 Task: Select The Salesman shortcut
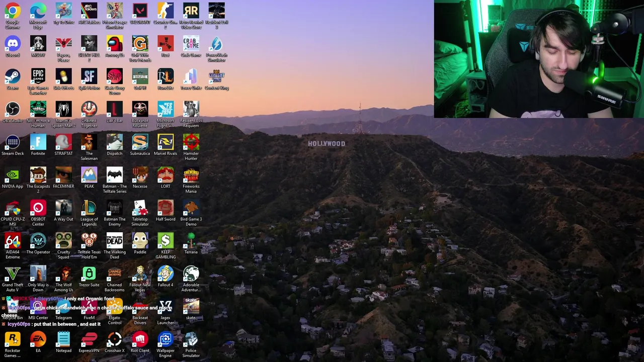pyautogui.click(x=89, y=142)
